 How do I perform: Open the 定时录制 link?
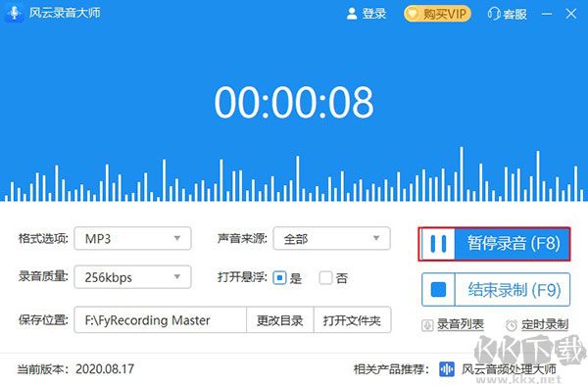pyautogui.click(x=545, y=324)
